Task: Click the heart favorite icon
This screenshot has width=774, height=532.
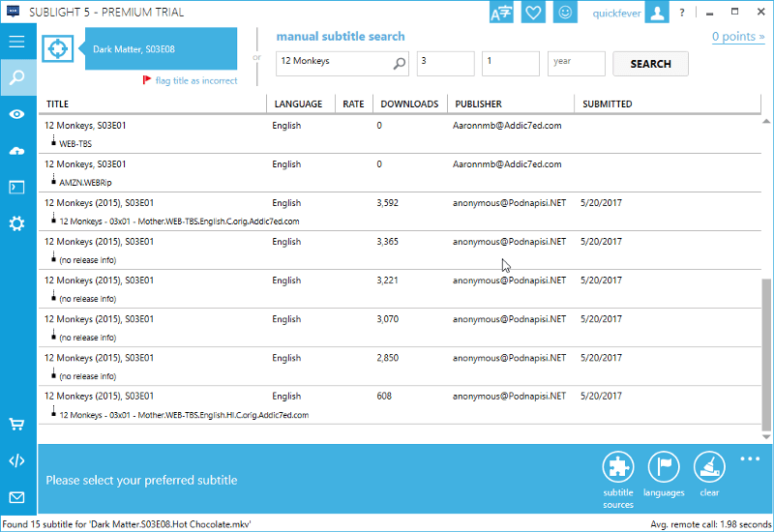Action: [533, 13]
